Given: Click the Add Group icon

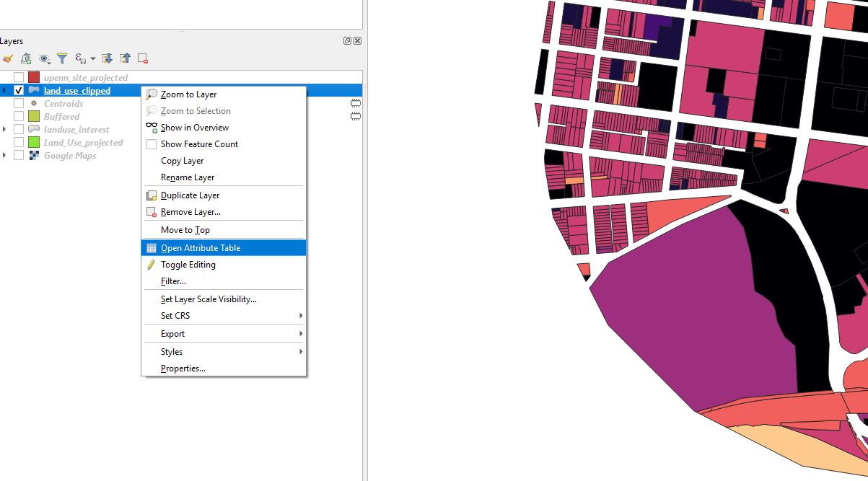Looking at the screenshot, I should coord(27,58).
